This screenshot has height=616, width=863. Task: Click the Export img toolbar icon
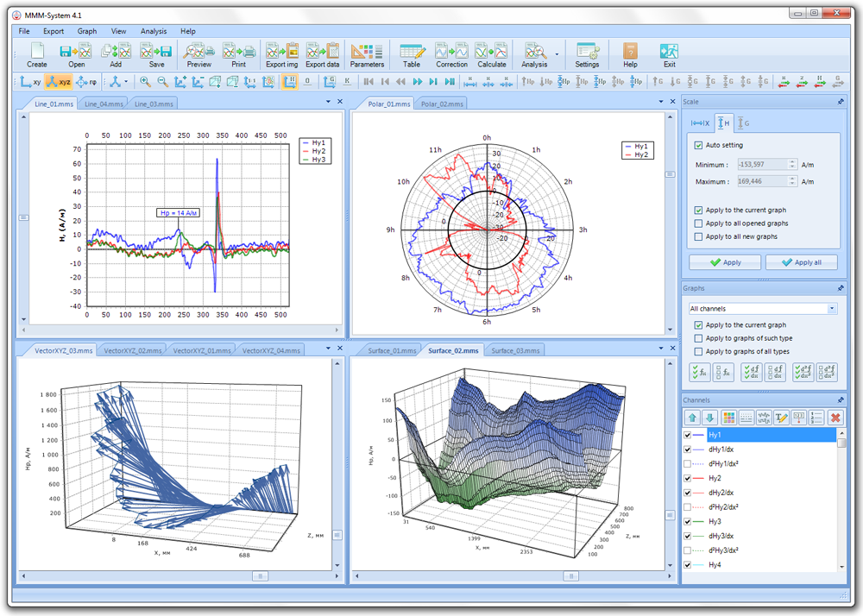point(281,53)
